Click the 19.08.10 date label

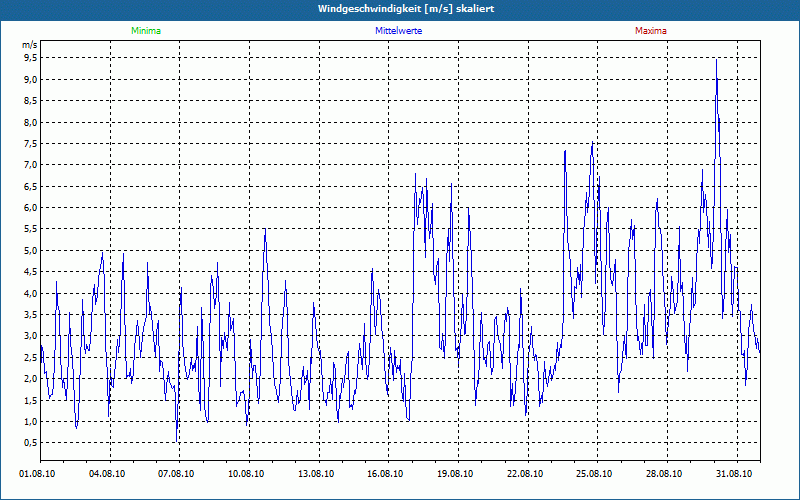pos(455,474)
